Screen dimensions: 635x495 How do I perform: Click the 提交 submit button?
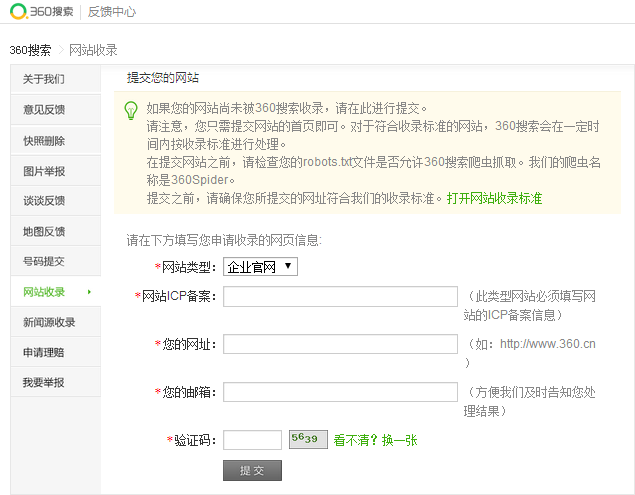click(252, 470)
